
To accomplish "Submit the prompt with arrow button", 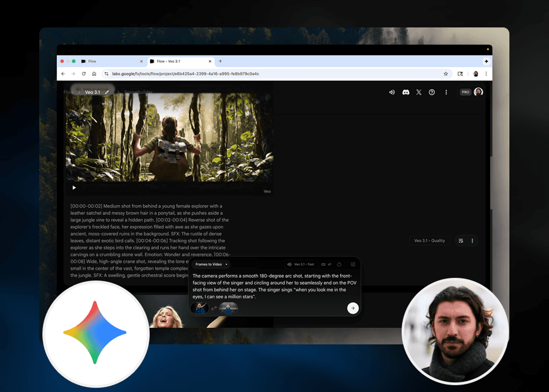I will 353,308.
